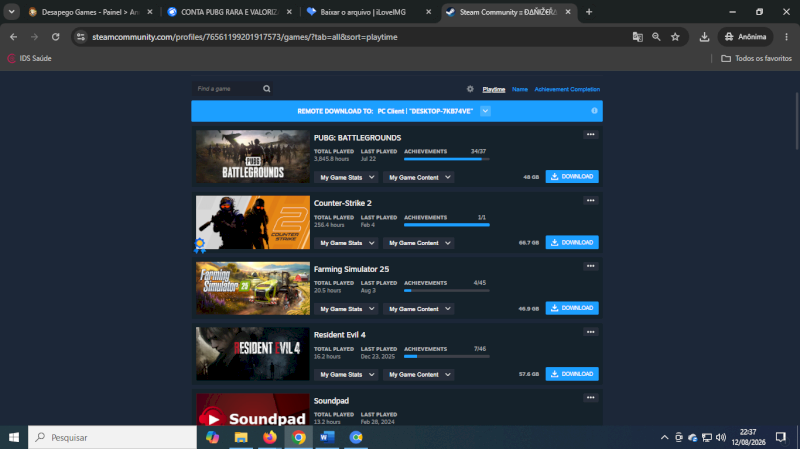
Task: Open the Counter-Strike 2 game thumbnail
Action: (253, 222)
